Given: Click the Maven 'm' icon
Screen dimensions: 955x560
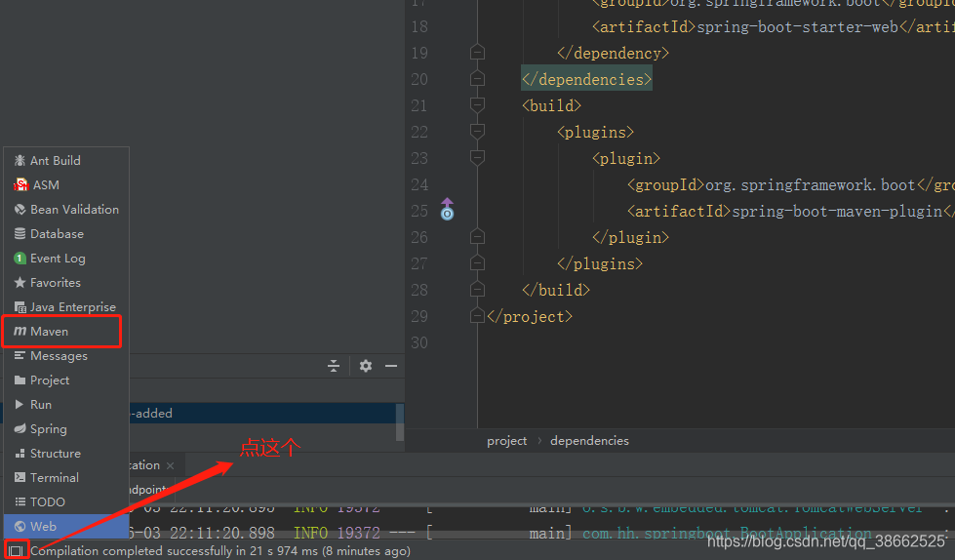Looking at the screenshot, I should click(x=20, y=331).
